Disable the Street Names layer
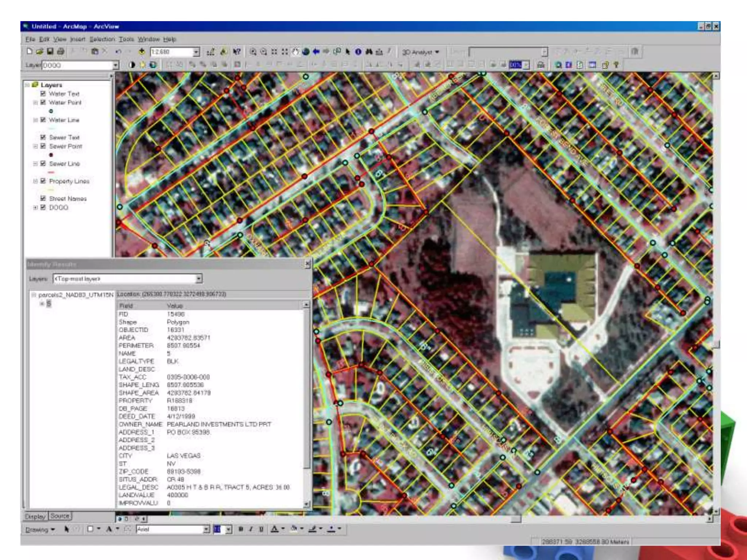 (x=43, y=199)
